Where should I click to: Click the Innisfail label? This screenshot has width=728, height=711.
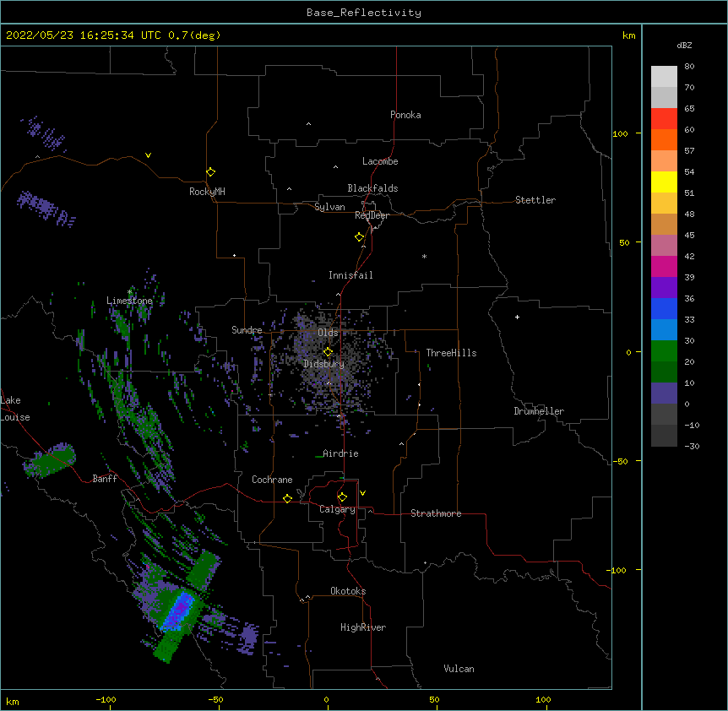pos(350,275)
